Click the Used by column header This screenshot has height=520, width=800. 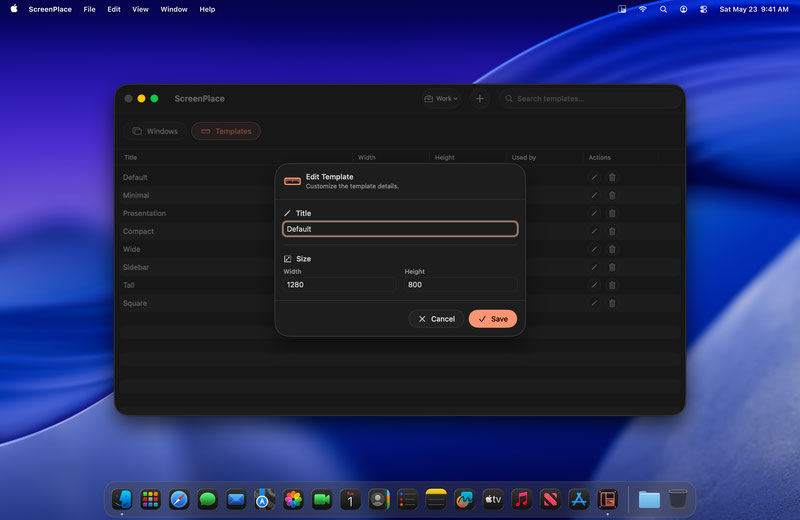pyautogui.click(x=524, y=158)
